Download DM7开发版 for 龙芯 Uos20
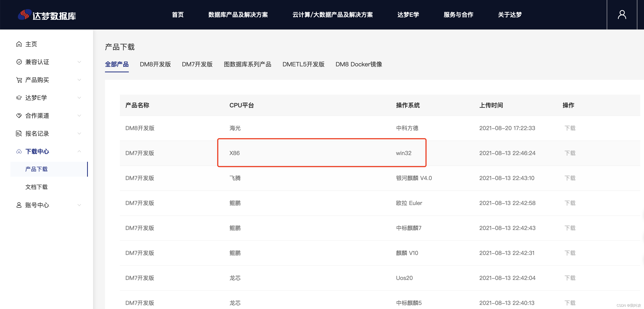 570,278
